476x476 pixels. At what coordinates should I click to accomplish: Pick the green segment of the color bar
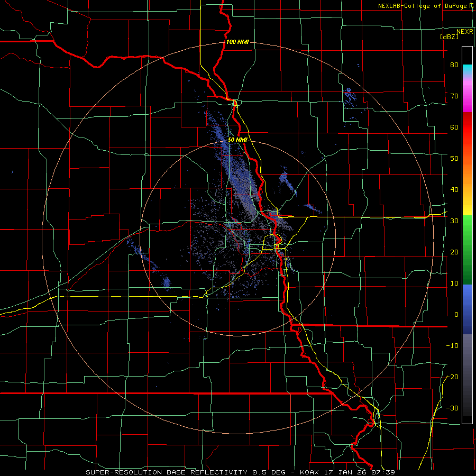[x=467, y=250]
